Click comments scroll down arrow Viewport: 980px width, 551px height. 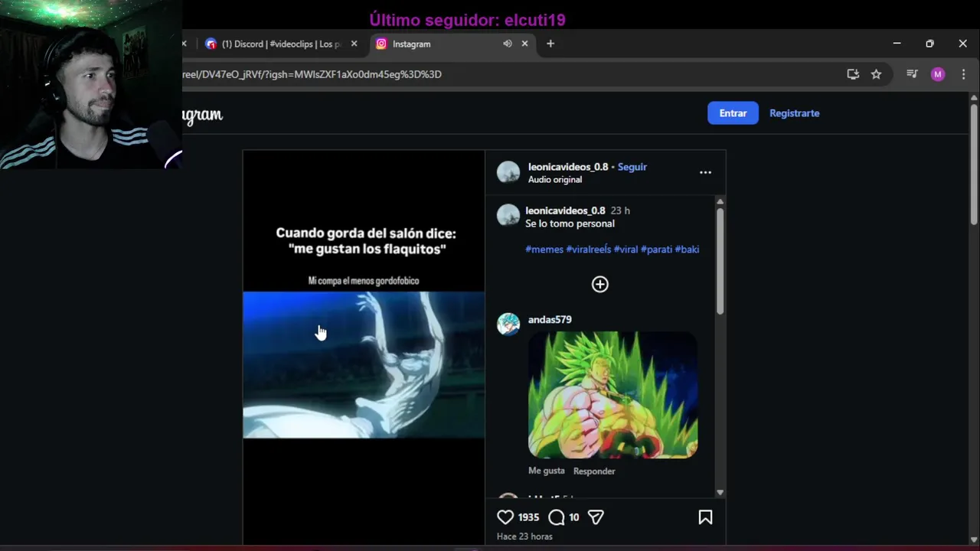(x=720, y=493)
